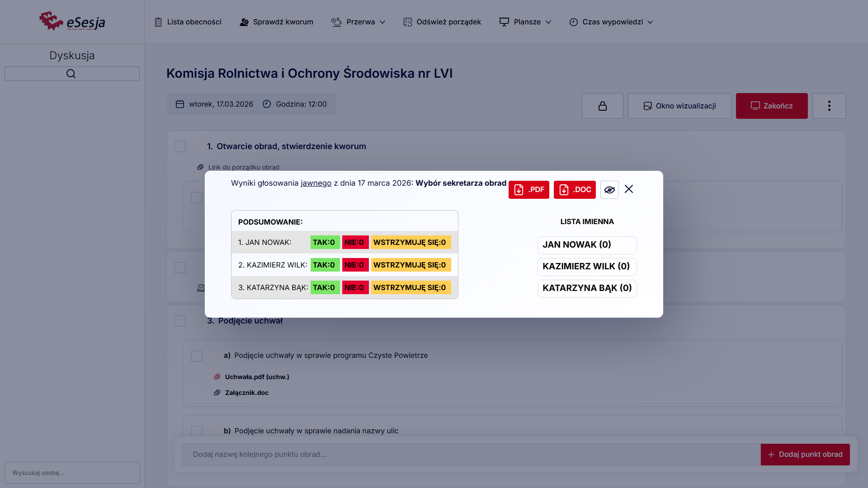This screenshot has width=868, height=488.
Task: Tick checkbox for Podjęcie uchwał item
Action: pos(180,321)
